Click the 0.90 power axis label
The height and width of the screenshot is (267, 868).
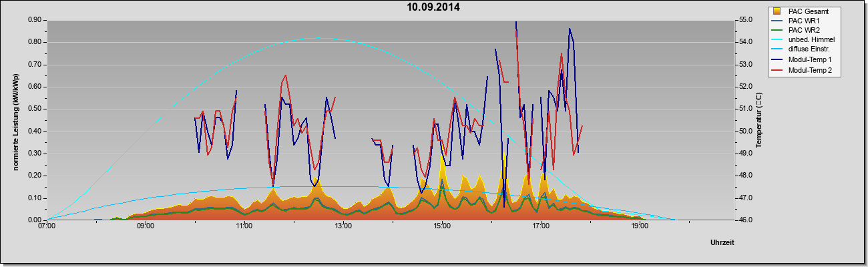tap(35, 20)
